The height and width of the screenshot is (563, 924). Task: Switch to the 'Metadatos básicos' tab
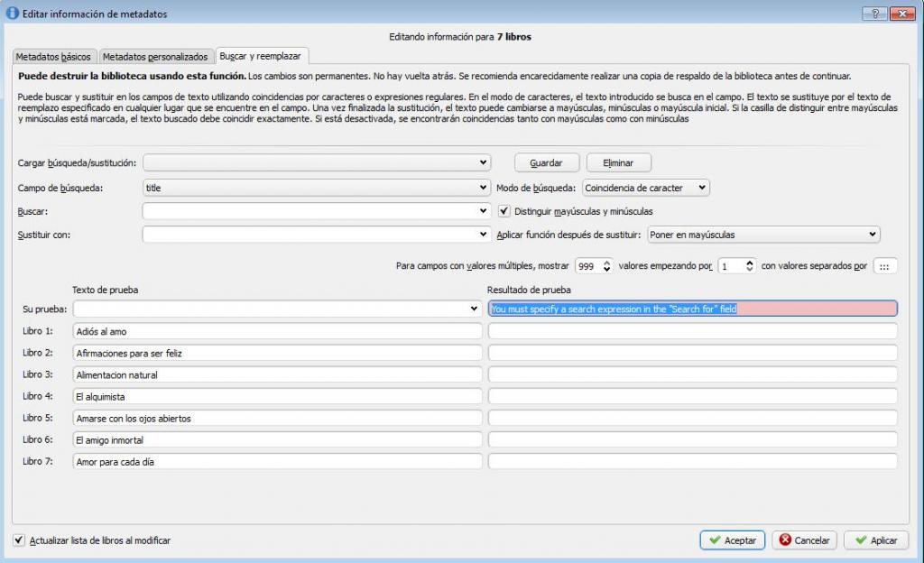(53, 57)
